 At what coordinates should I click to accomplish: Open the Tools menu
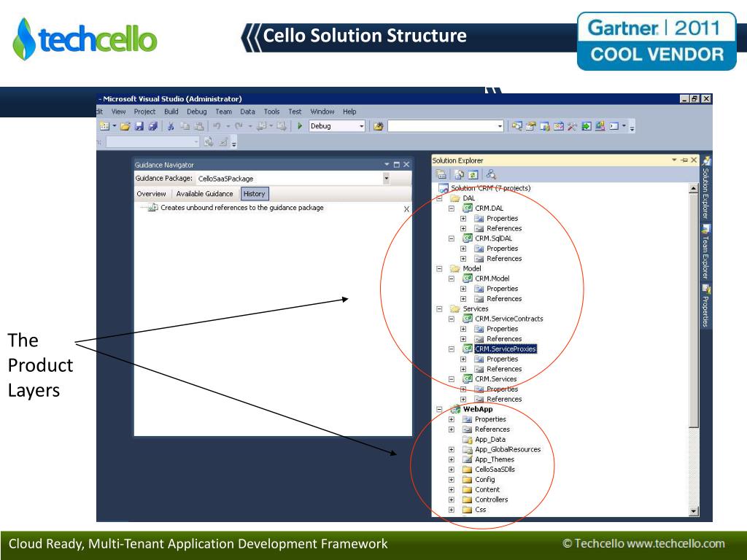point(271,112)
